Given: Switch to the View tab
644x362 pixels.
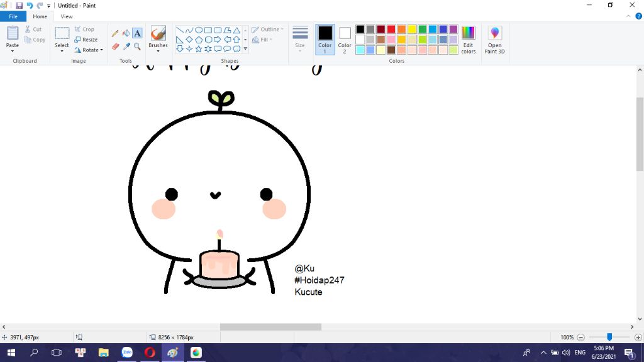Looking at the screenshot, I should coord(67,16).
